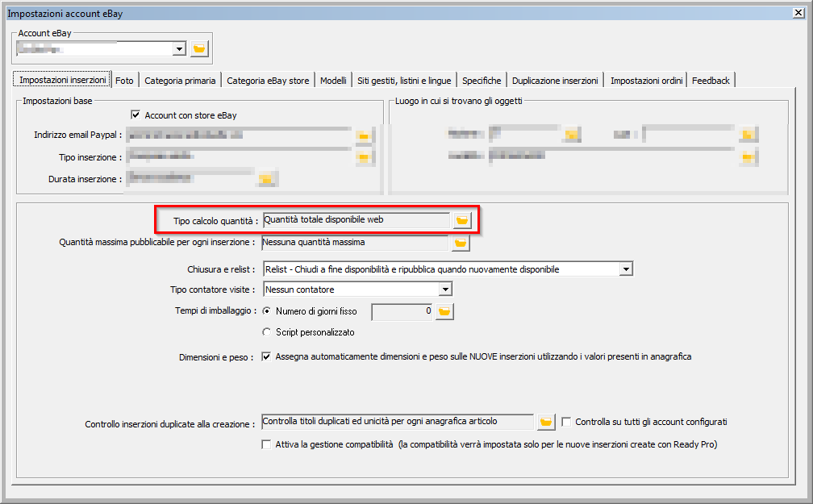
Task: Open folder icon next to Account eBay dropdown
Action: pos(200,48)
